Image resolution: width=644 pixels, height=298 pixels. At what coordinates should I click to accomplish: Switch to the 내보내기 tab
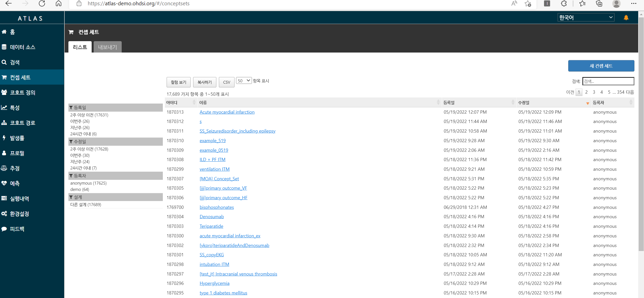click(x=107, y=47)
